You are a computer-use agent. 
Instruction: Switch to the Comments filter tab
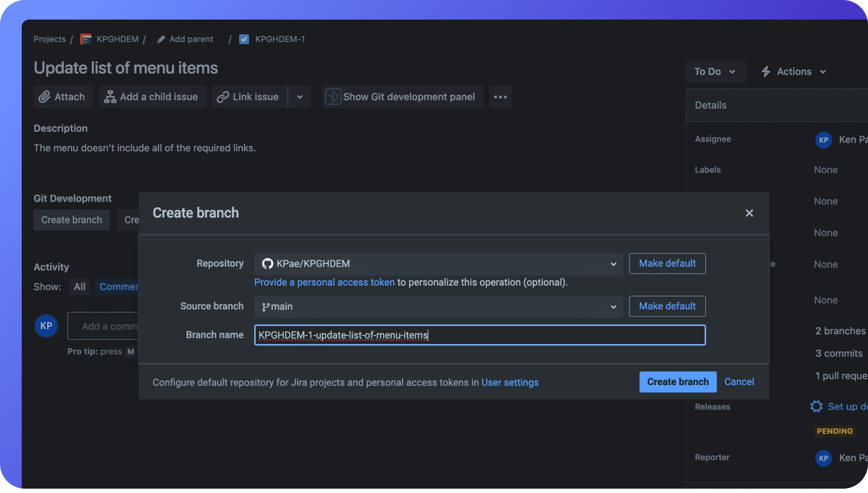(x=118, y=287)
